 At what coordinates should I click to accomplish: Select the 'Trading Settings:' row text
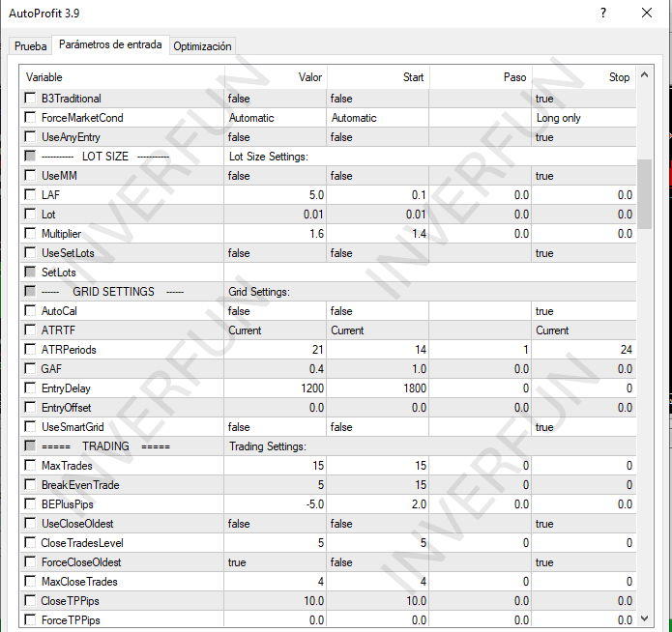click(x=268, y=446)
